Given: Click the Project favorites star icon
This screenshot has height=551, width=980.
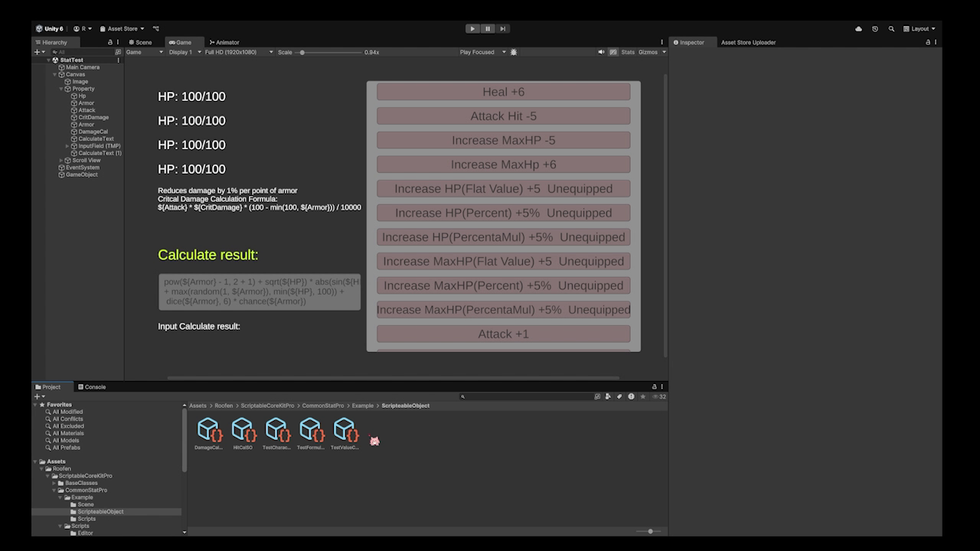Looking at the screenshot, I should tap(642, 396).
